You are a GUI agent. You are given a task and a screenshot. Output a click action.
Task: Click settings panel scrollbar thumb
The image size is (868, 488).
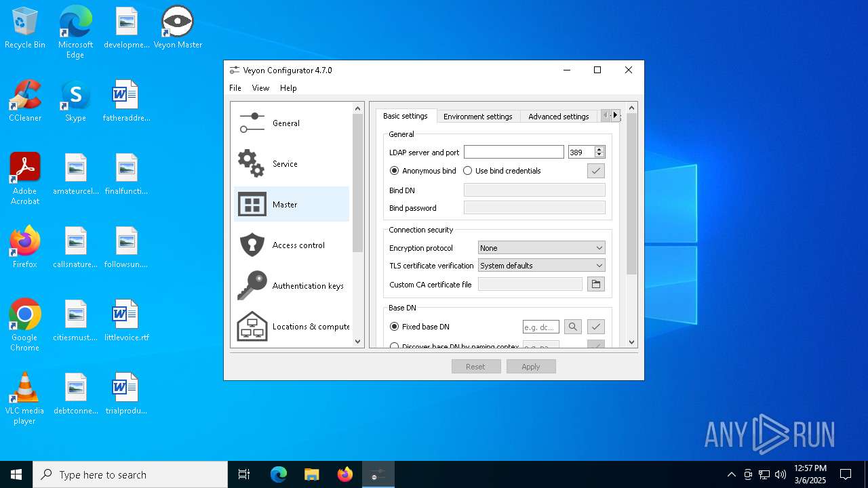(632, 193)
